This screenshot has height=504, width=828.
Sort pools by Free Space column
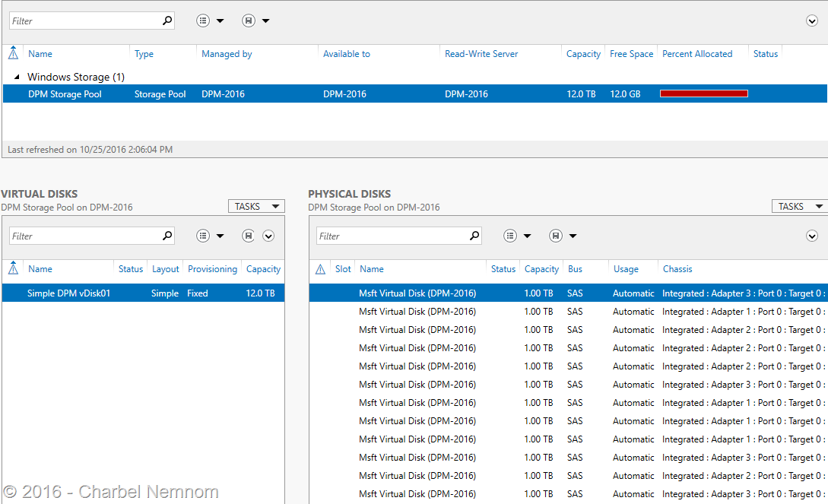point(631,54)
